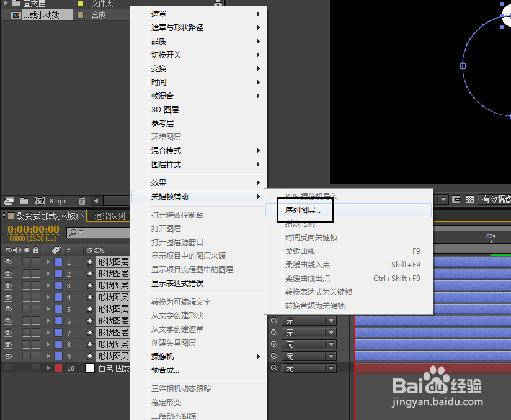
Task: Open parent dropdown 无 on layer 9 row
Action: pyautogui.click(x=309, y=356)
